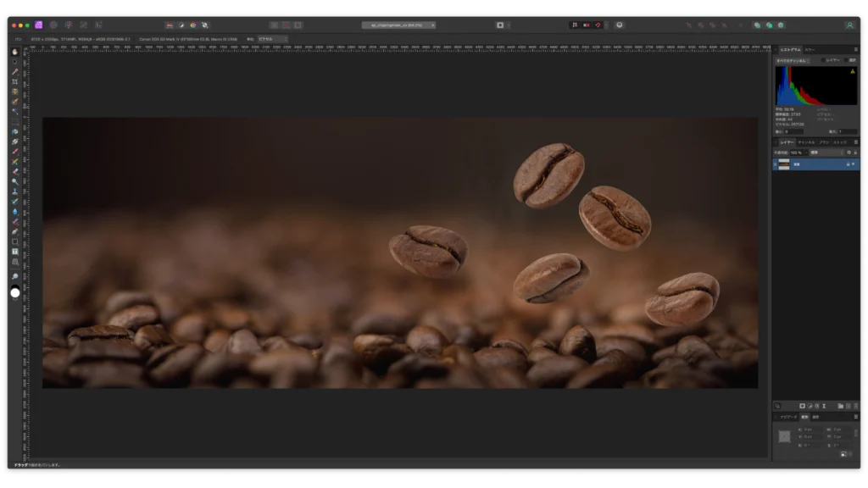This screenshot has width=868, height=488.
Task: Switch to the Channels tab
Action: coord(806,142)
